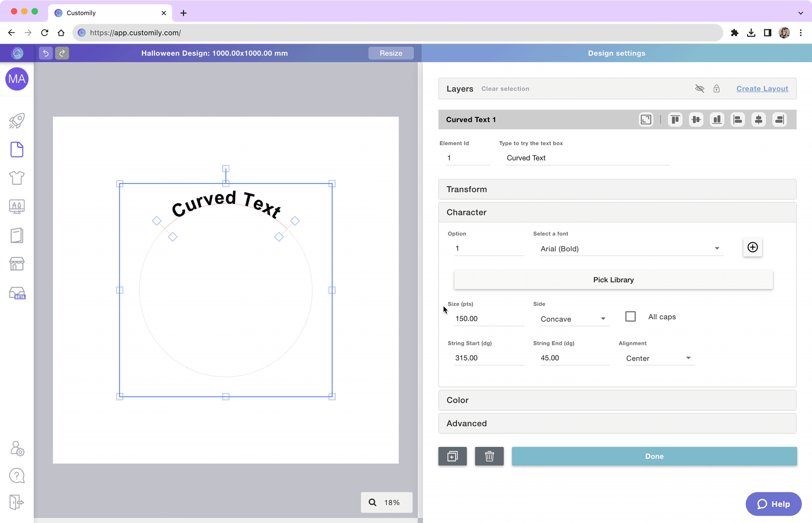This screenshot has width=812, height=523.
Task: Click the rotation handle above the text box
Action: 226,168
